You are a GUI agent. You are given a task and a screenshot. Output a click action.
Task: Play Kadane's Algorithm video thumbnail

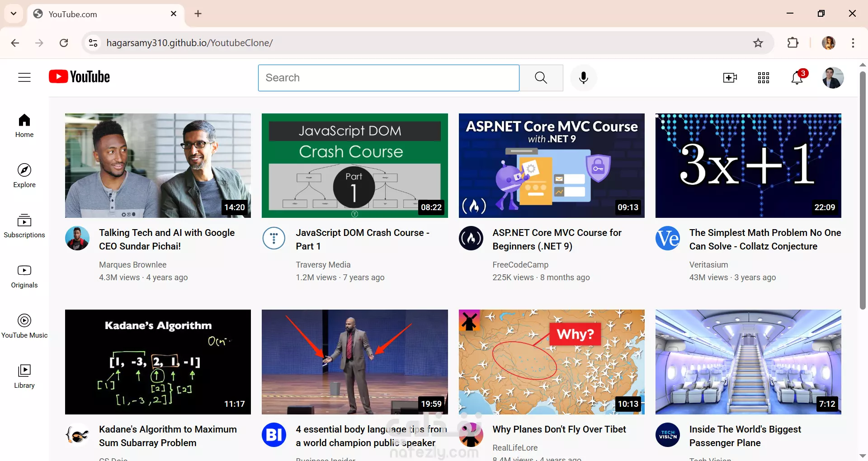coord(158,362)
